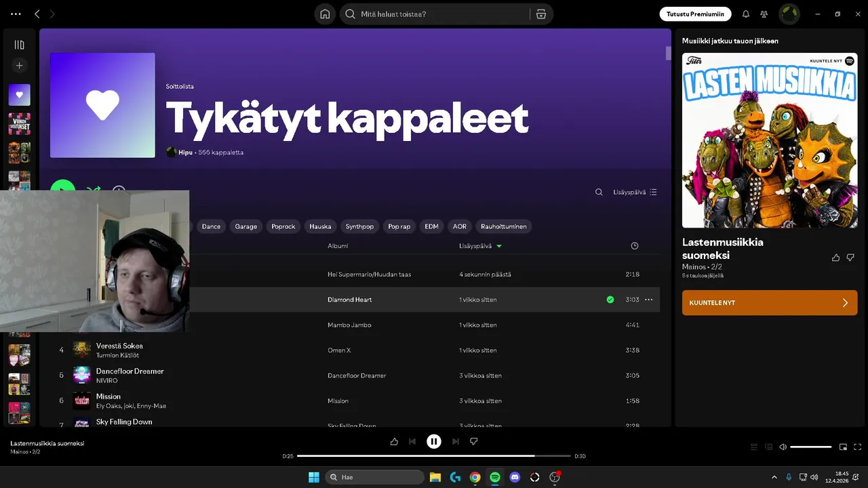Open notifications bell icon
Viewport: 868px width, 488px height.
click(746, 14)
